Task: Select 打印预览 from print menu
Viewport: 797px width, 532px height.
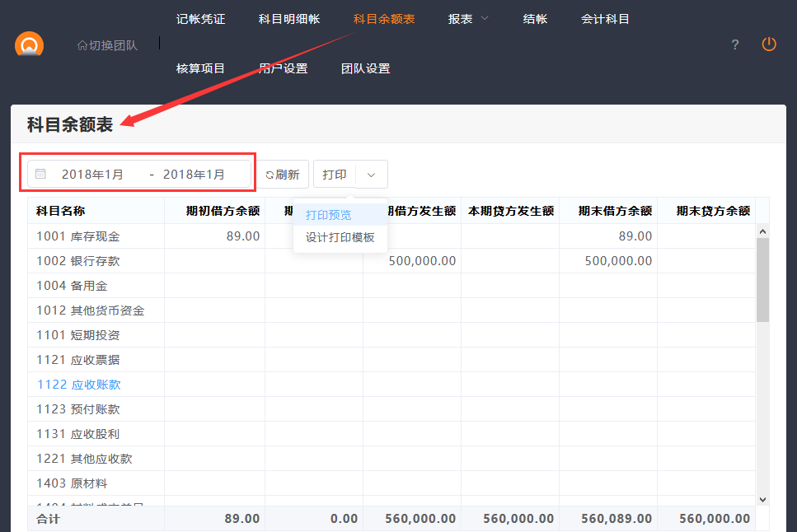Action: click(x=328, y=215)
